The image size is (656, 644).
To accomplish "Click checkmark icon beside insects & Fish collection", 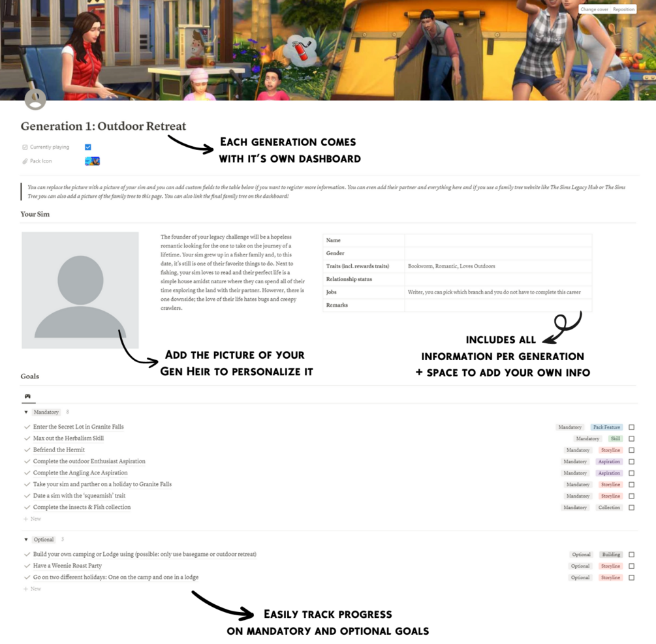I will click(x=27, y=507).
